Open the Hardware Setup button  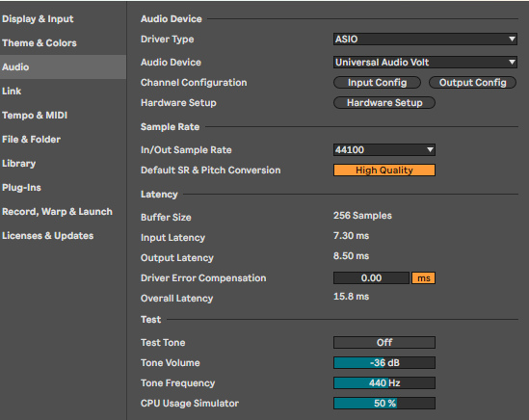[x=384, y=102]
